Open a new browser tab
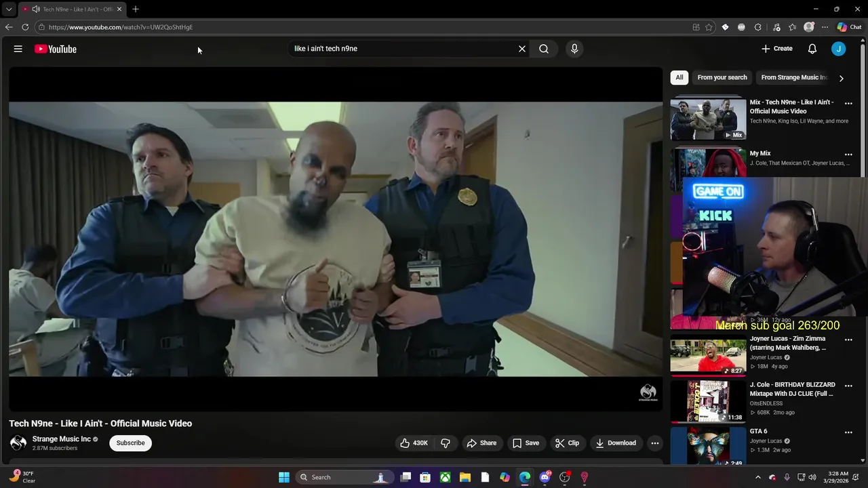 click(136, 9)
